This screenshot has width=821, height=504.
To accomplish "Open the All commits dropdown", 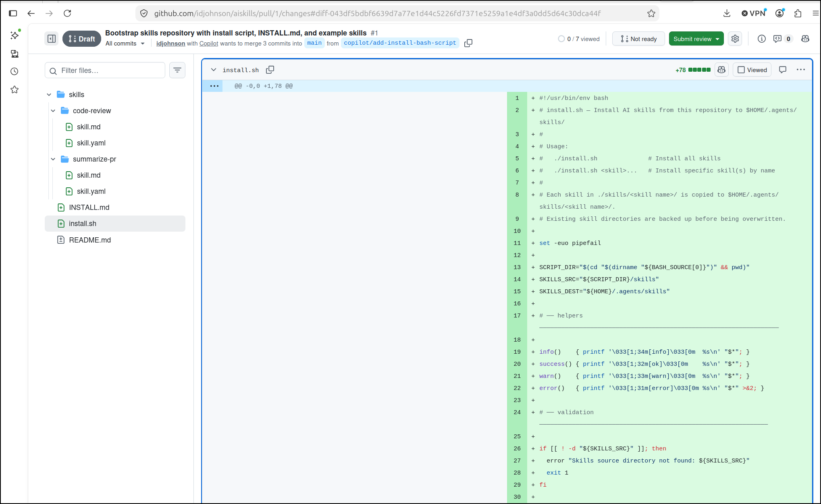I will click(125, 44).
